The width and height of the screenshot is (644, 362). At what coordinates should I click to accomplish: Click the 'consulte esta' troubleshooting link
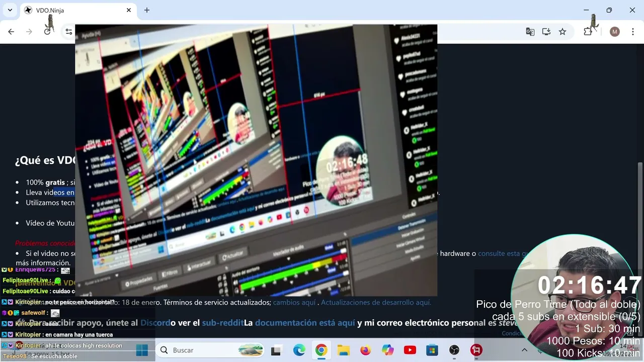(x=502, y=253)
